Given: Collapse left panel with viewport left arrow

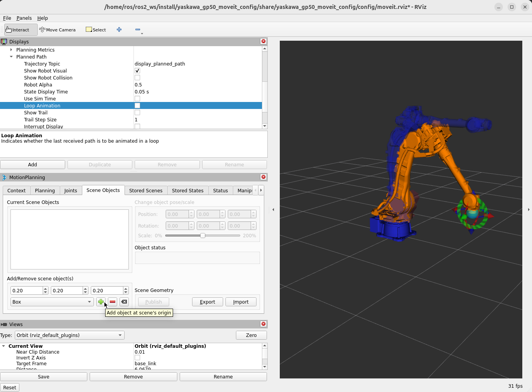Looking at the screenshot, I should (273, 209).
